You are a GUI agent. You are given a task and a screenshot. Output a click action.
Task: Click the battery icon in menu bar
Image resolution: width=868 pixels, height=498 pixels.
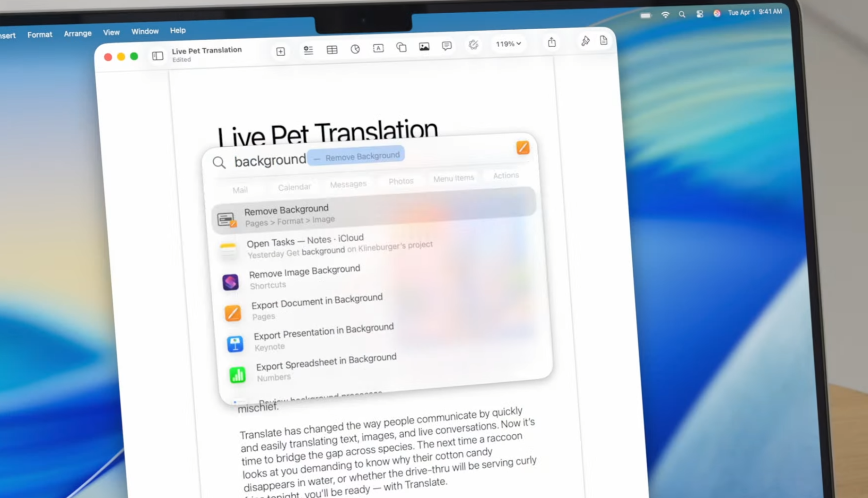(x=646, y=16)
